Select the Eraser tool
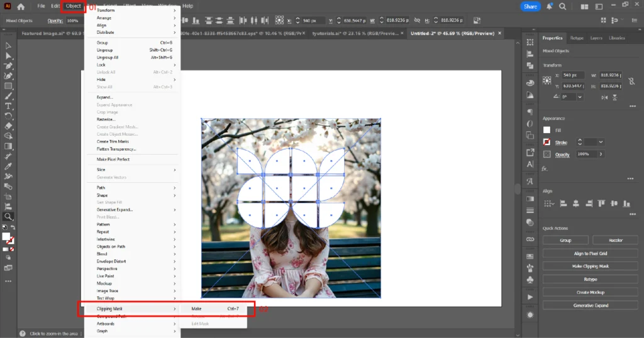This screenshot has height=338, width=644. 8,126
